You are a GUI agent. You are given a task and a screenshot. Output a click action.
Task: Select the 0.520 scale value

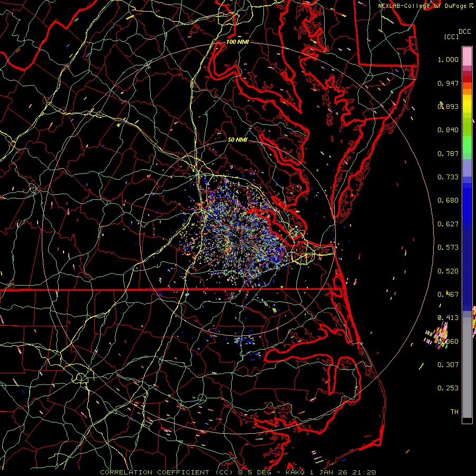coord(448,271)
